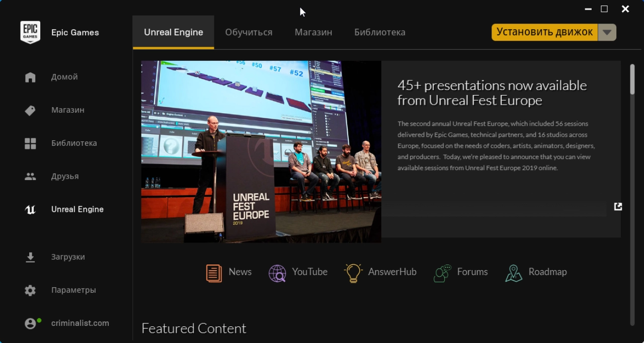Open Домой via the house icon

[x=30, y=77]
